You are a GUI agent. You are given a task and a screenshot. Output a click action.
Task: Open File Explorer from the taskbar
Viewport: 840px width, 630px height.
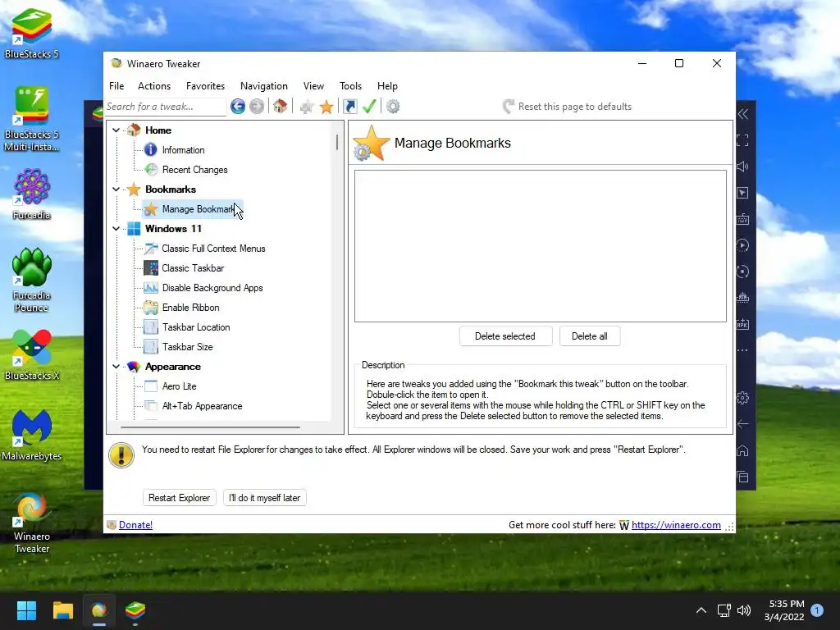(62, 610)
